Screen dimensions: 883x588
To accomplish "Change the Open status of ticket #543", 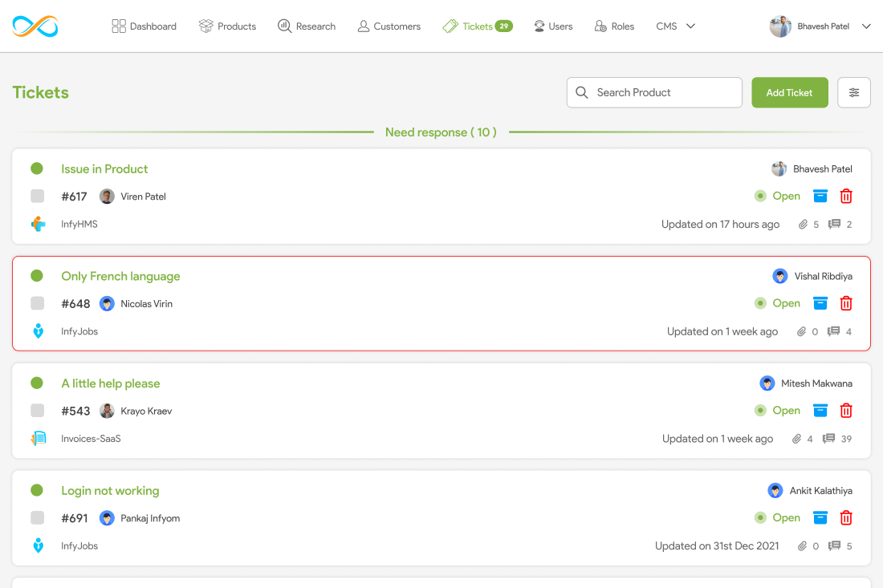I will click(x=777, y=410).
